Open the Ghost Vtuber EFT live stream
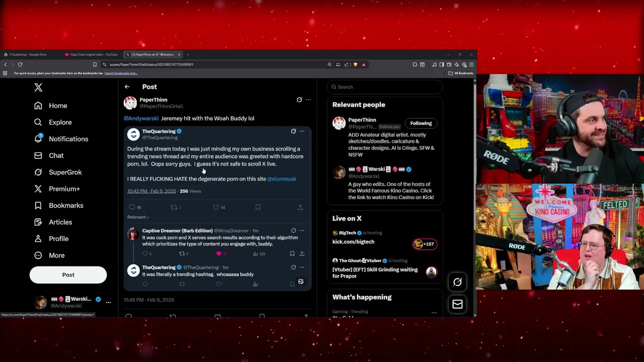 coord(375,273)
